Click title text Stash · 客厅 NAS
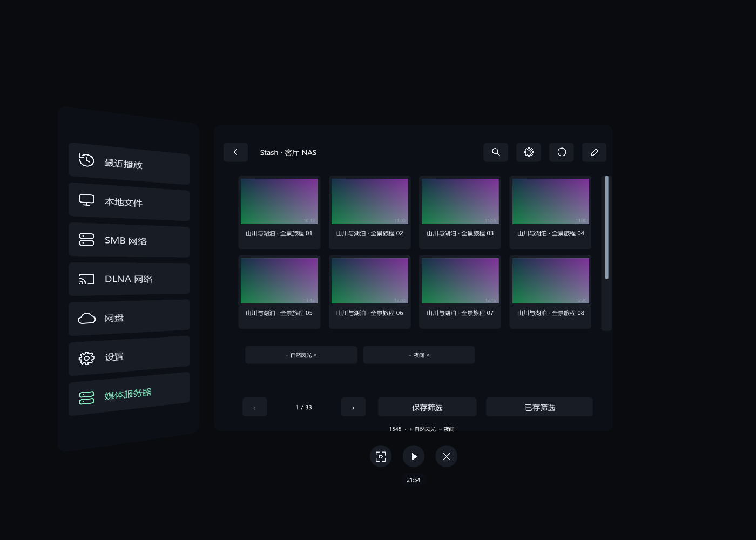Screen dimensions: 756x540 [288, 153]
